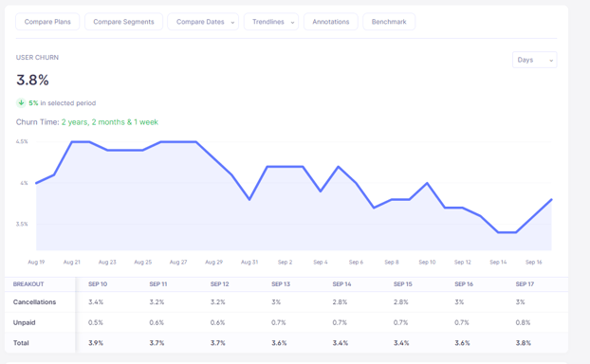Click Total 3.7% for Sep 12

click(218, 343)
